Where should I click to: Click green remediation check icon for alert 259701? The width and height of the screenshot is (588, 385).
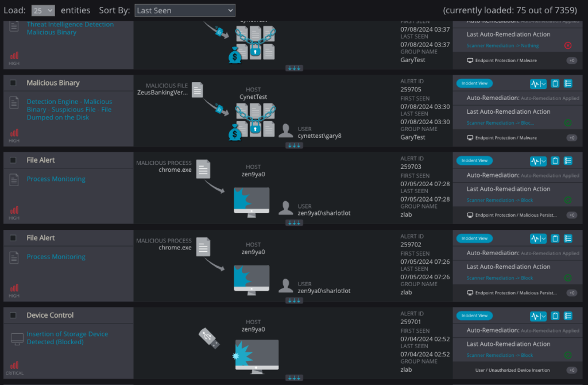click(x=568, y=355)
